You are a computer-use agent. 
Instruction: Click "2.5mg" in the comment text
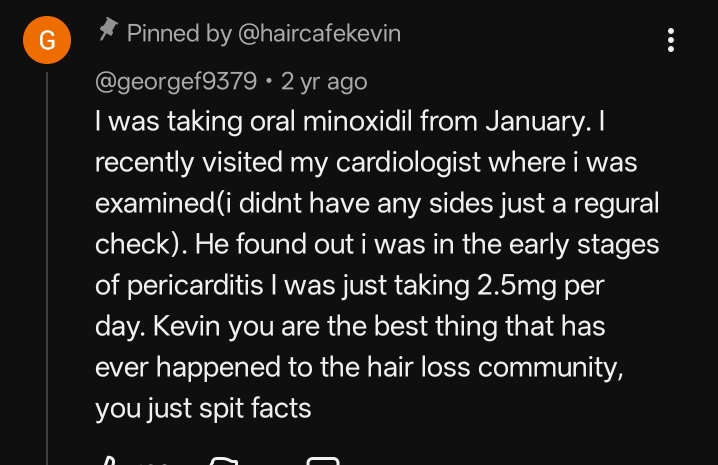[510, 284]
